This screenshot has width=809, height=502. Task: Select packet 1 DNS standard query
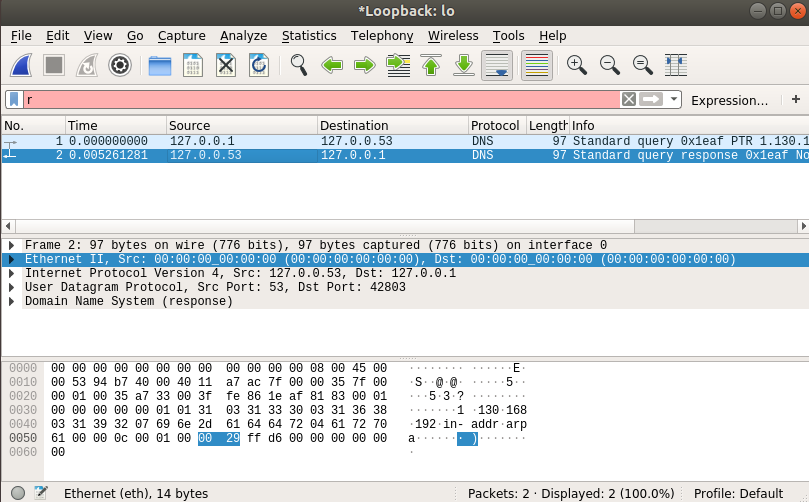pyautogui.click(x=405, y=141)
